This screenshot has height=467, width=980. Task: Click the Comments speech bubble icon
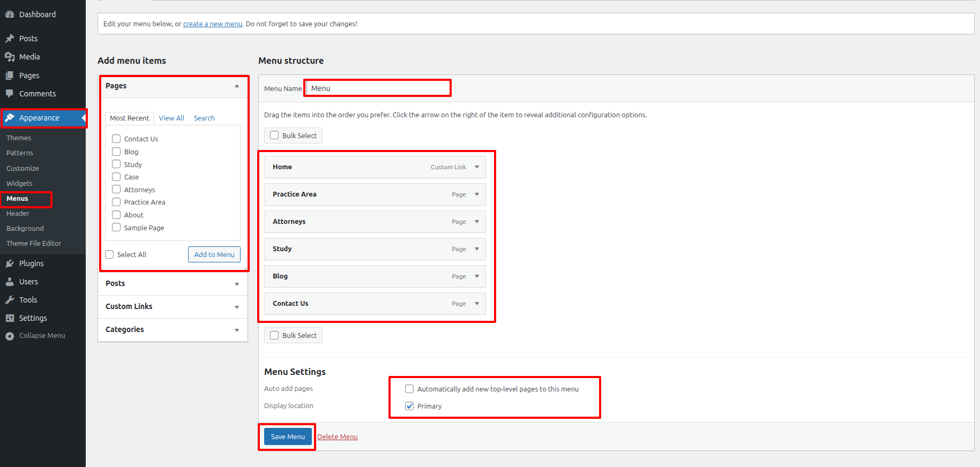pos(10,94)
